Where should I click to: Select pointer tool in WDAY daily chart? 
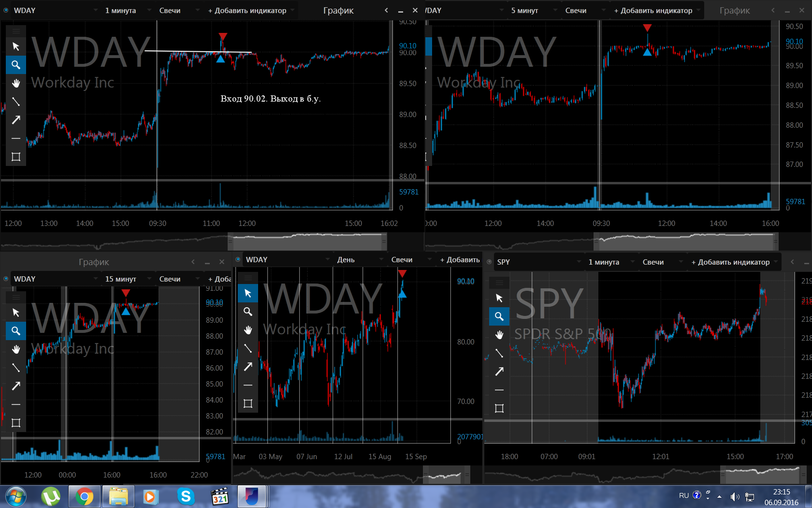(x=248, y=293)
